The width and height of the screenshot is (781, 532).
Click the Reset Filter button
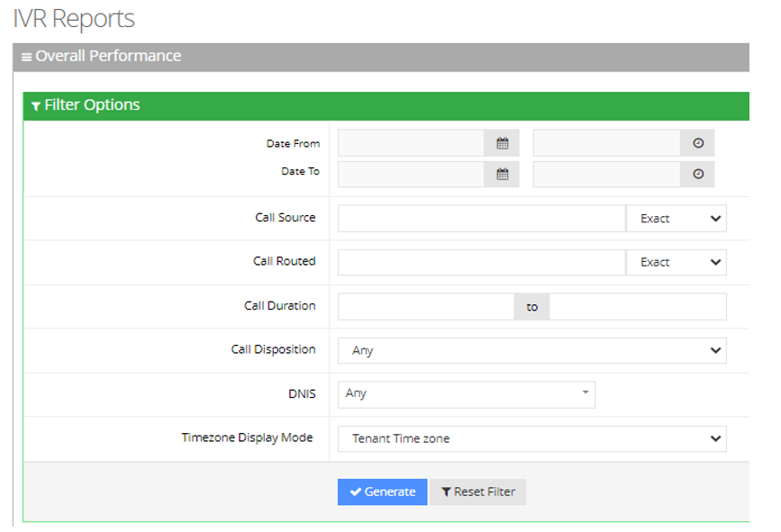pyautogui.click(x=477, y=491)
